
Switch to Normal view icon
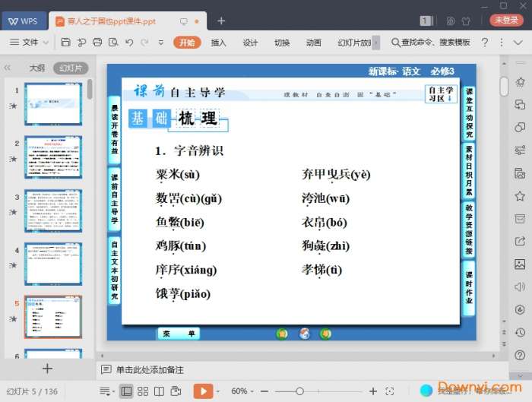click(126, 391)
